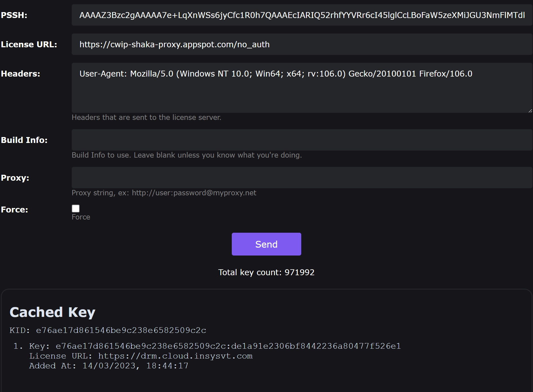The height and width of the screenshot is (392, 533).
Task: Click the 'Added At' timestamp line
Action: [x=109, y=366]
